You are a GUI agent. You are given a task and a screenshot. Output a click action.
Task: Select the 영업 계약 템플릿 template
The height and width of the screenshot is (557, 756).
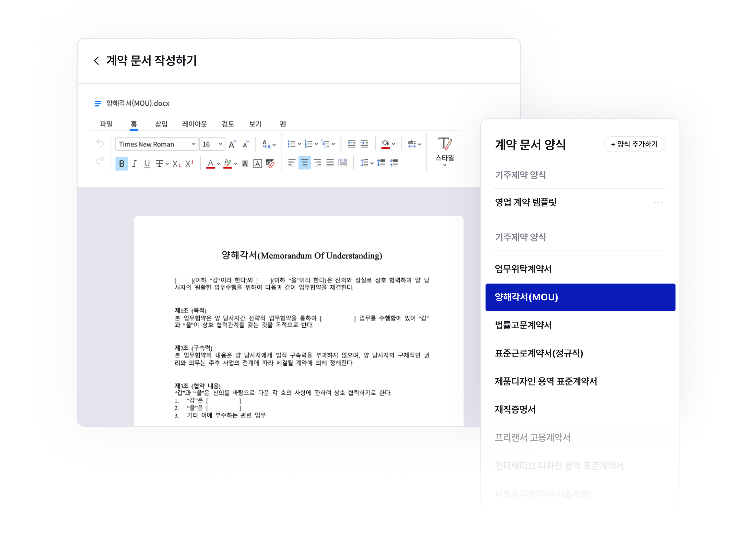tap(525, 202)
